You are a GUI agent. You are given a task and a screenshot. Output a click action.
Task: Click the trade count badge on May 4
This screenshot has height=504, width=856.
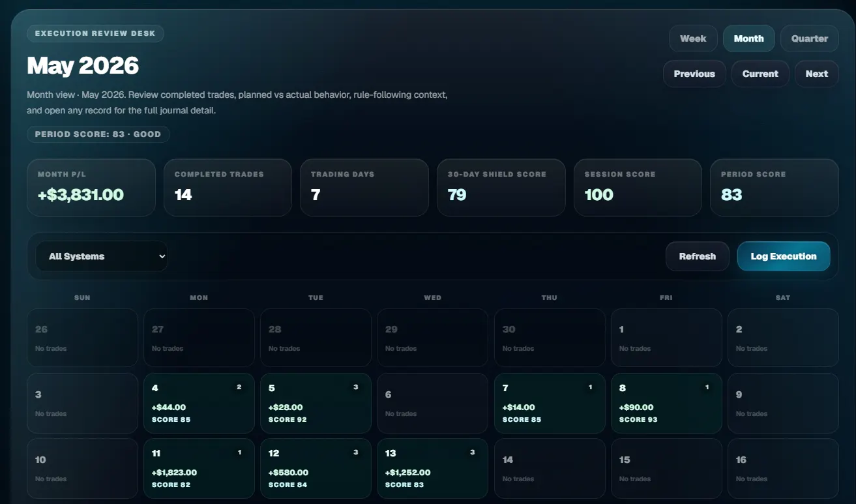[239, 387]
